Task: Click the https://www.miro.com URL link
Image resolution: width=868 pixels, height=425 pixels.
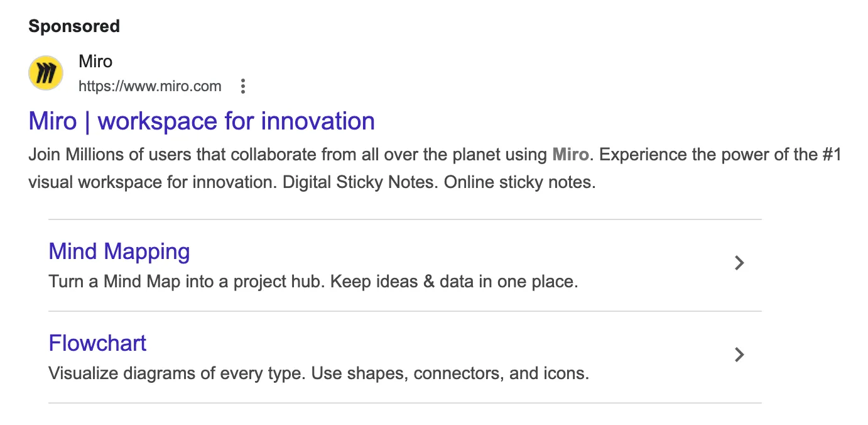Action: pos(150,86)
